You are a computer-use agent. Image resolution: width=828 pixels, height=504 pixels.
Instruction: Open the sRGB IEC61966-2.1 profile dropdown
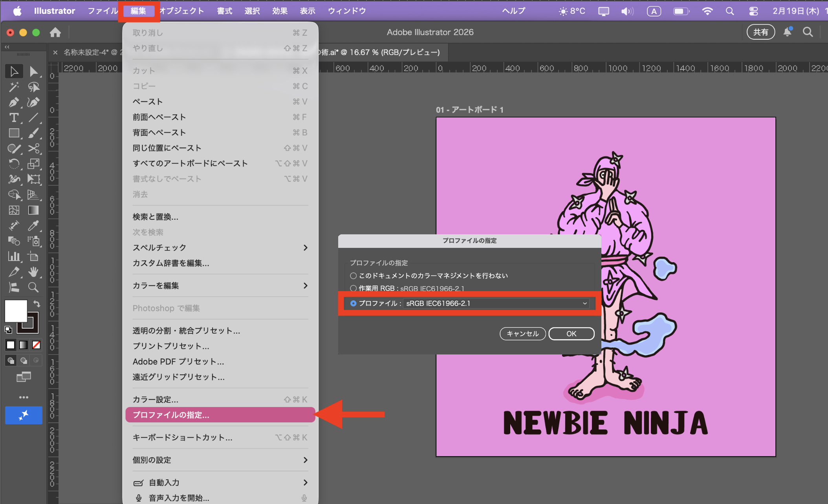click(496, 303)
